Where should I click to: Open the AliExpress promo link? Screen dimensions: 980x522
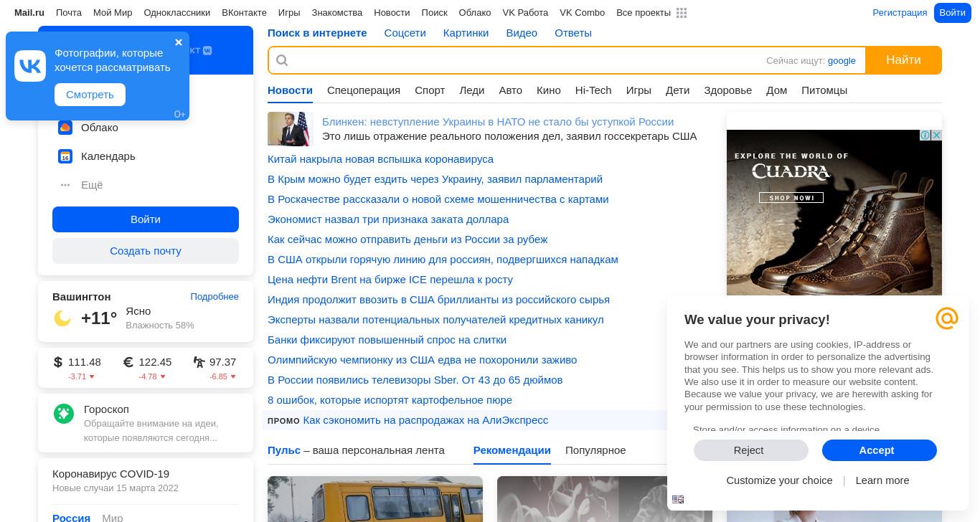click(425, 420)
